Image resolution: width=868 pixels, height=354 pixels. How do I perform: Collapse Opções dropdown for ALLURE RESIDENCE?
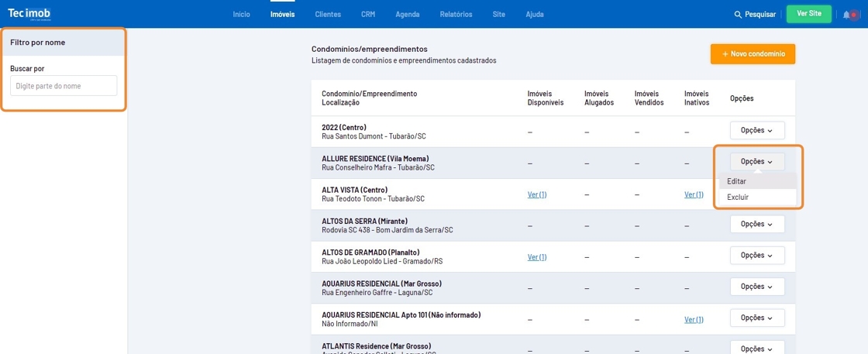click(756, 162)
